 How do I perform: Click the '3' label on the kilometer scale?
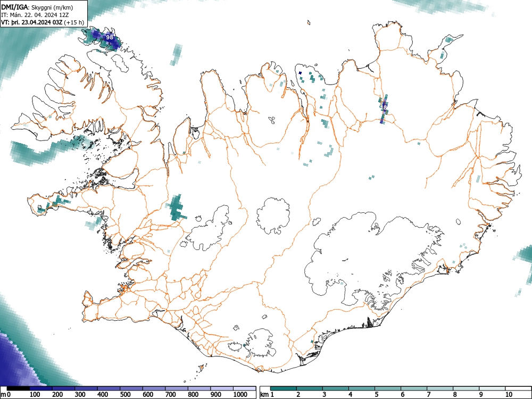pyautogui.click(x=325, y=395)
